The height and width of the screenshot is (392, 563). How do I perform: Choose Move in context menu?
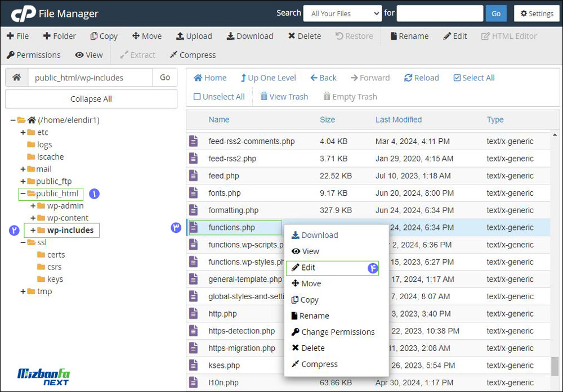[306, 283]
